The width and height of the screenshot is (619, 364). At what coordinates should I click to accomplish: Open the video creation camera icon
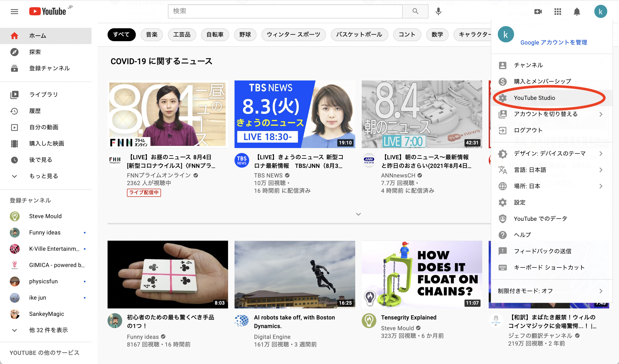(538, 11)
